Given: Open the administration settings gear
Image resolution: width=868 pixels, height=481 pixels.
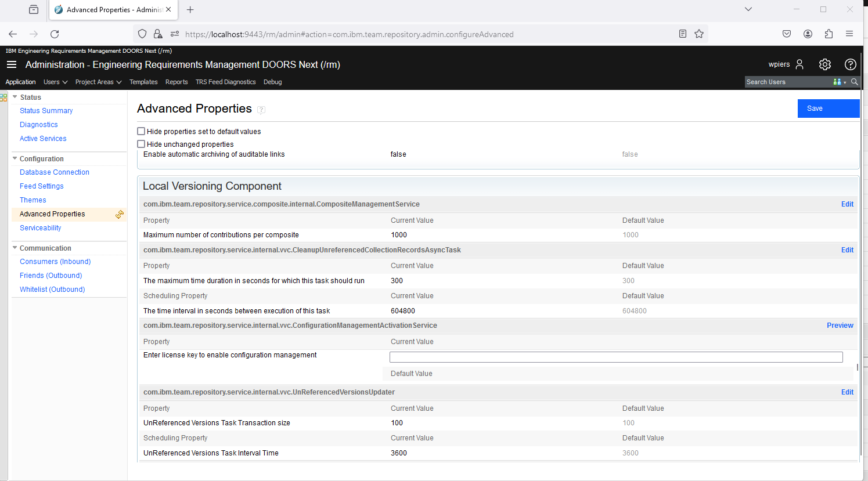Looking at the screenshot, I should 825,64.
